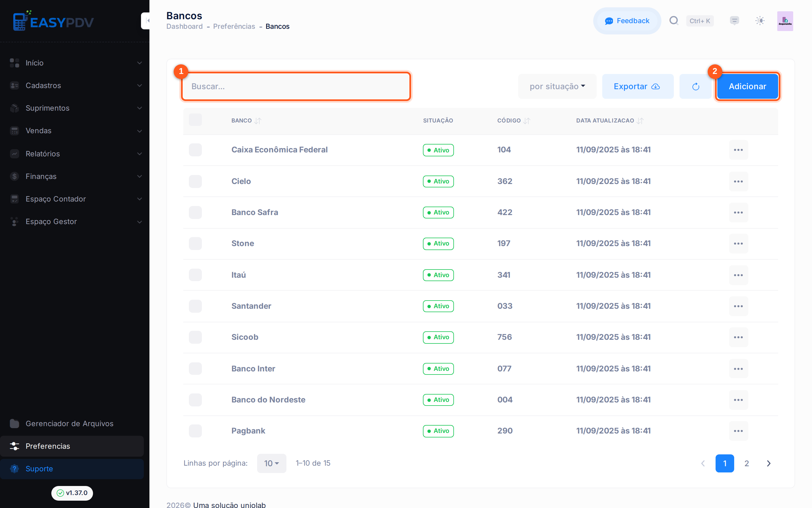Open Suporte in the sidebar
The width and height of the screenshot is (812, 508).
[x=72, y=469]
